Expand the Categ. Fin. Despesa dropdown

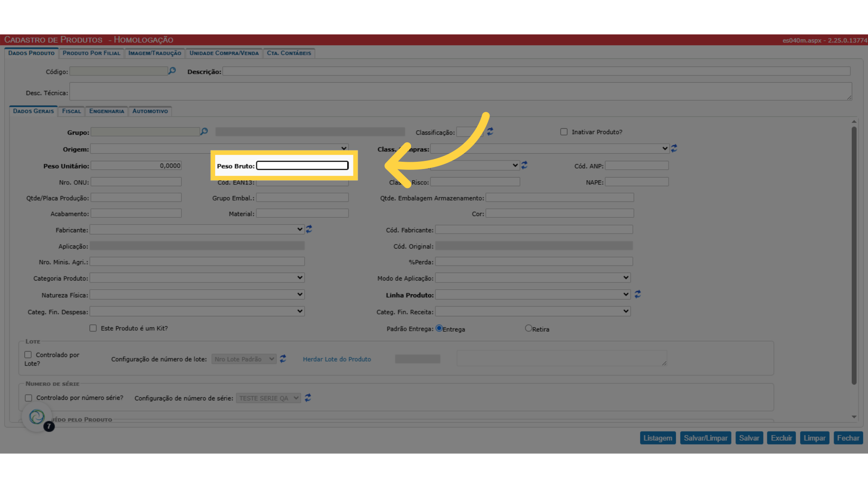pos(197,311)
